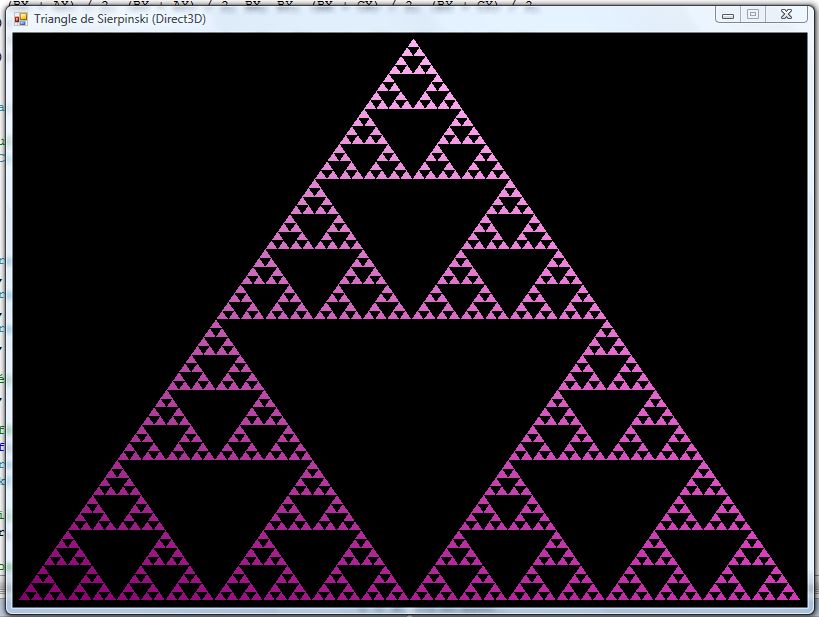819x617 pixels.
Task: Click the code text behind the window's top
Action: pyautogui.click(x=300, y=4)
